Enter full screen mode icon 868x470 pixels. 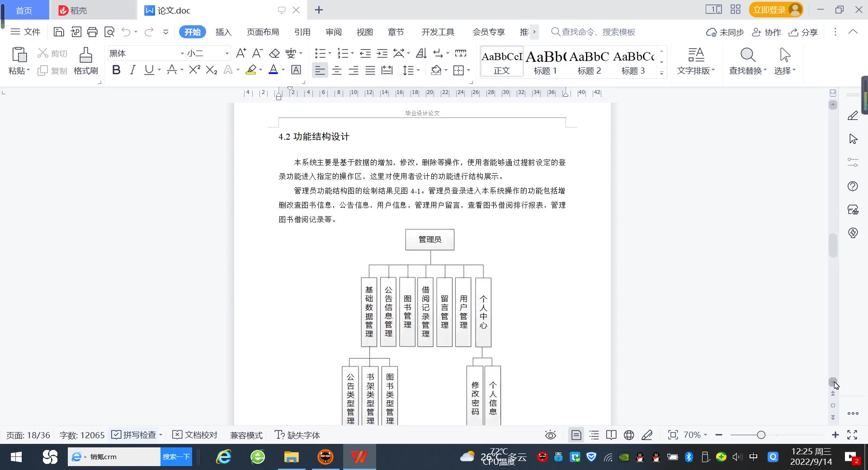(852, 435)
